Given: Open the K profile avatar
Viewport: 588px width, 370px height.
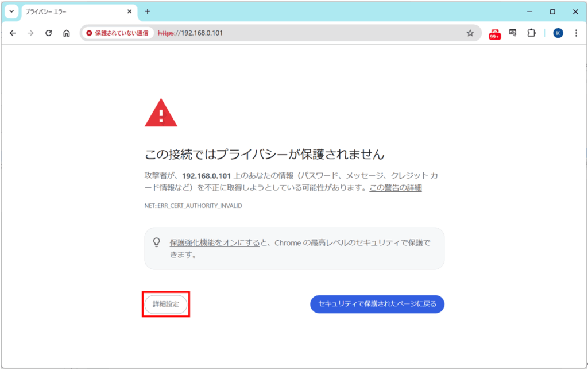Looking at the screenshot, I should pos(558,33).
